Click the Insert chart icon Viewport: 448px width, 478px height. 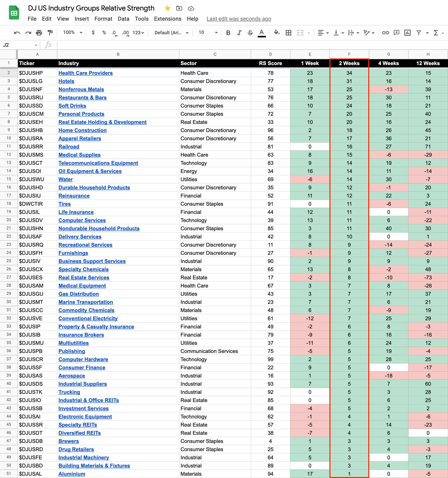pos(407,33)
